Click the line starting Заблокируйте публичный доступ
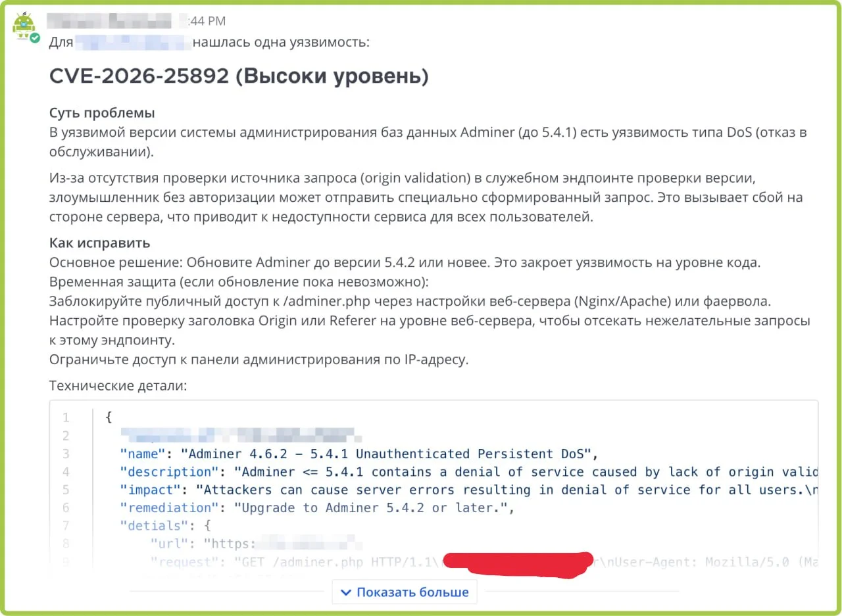This screenshot has width=842, height=616. pos(410,302)
